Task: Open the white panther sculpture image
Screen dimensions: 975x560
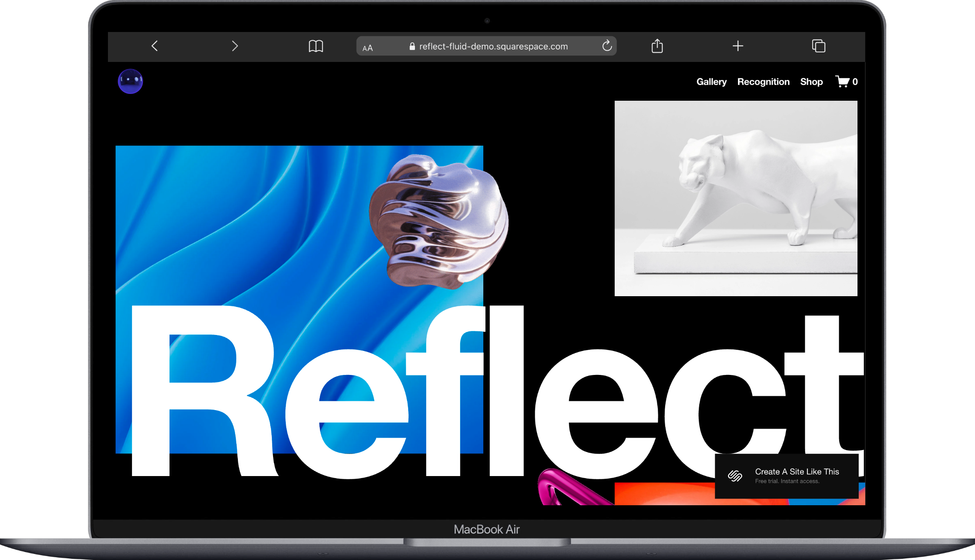Action: click(x=736, y=198)
